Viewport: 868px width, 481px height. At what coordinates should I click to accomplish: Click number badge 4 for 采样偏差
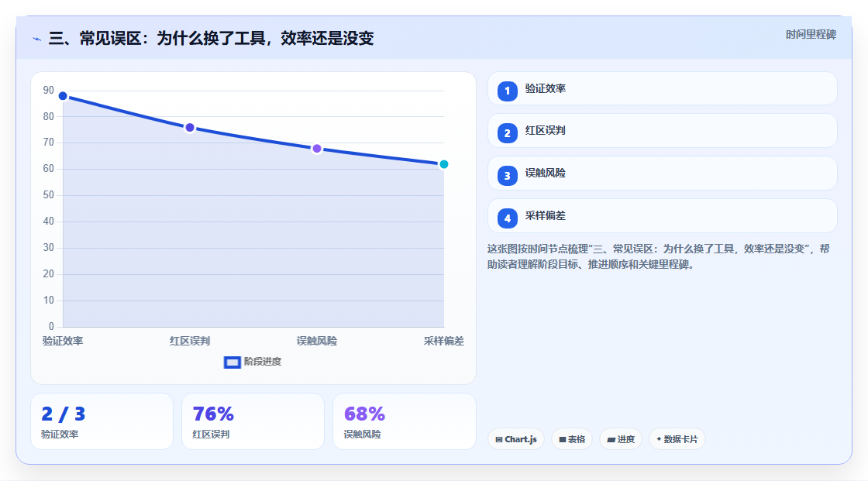(507, 218)
